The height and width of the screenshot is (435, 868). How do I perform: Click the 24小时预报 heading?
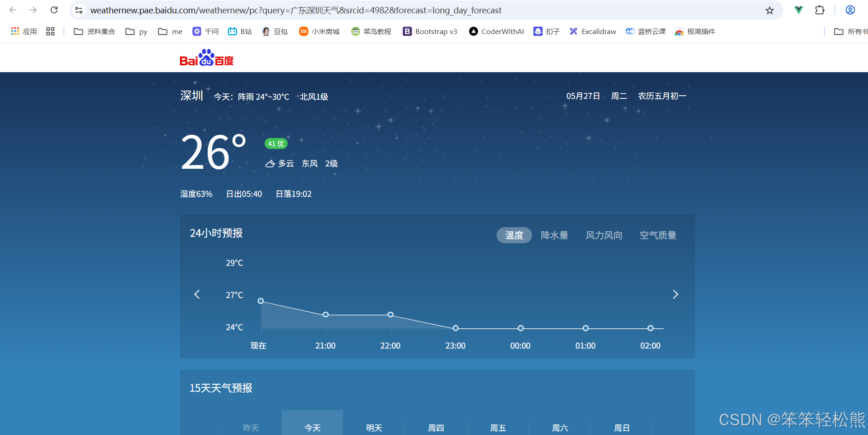(x=216, y=233)
